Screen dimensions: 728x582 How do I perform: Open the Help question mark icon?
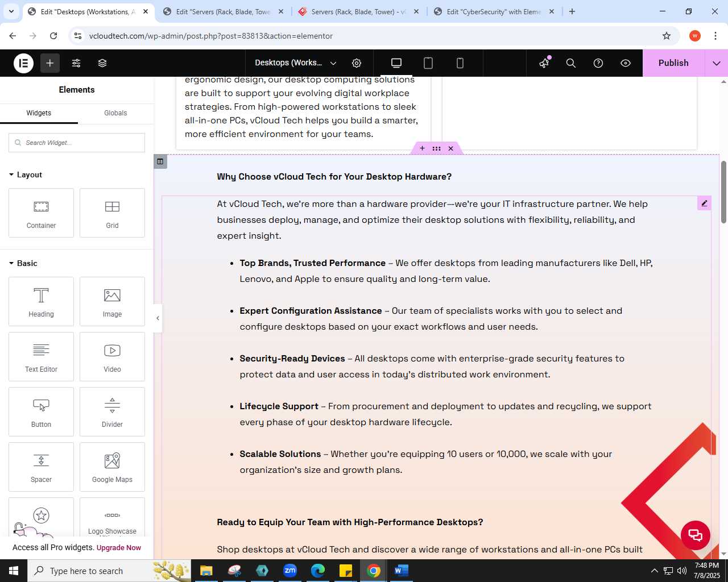[598, 63]
